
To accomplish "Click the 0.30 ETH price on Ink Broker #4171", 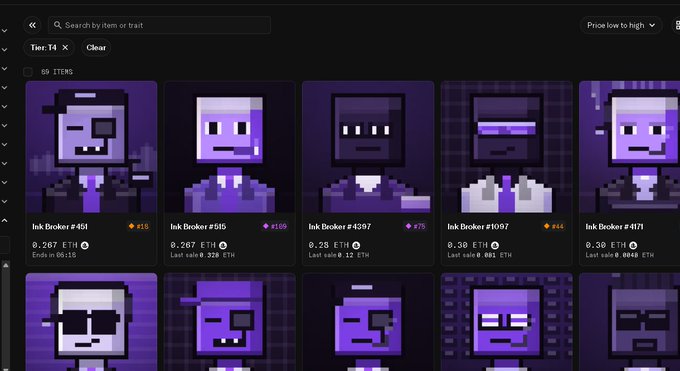I will click(x=606, y=245).
